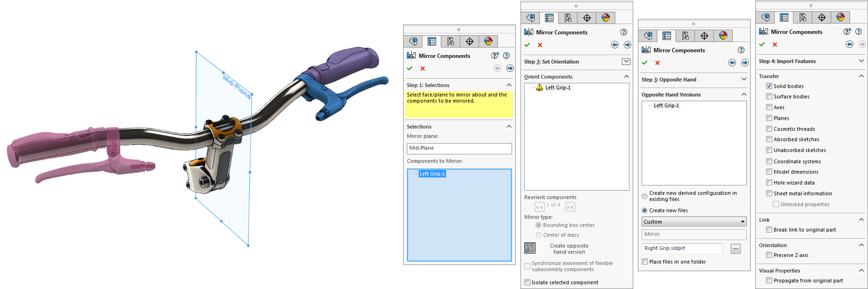
Task: Open FeatureManager tab in Step 2 Set Orientation panel
Action: click(531, 18)
